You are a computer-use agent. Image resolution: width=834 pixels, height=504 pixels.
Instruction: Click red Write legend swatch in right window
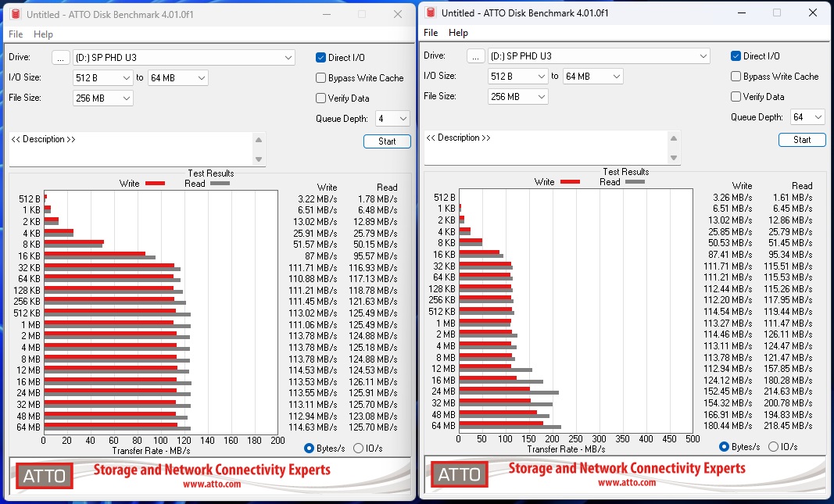[x=570, y=182]
